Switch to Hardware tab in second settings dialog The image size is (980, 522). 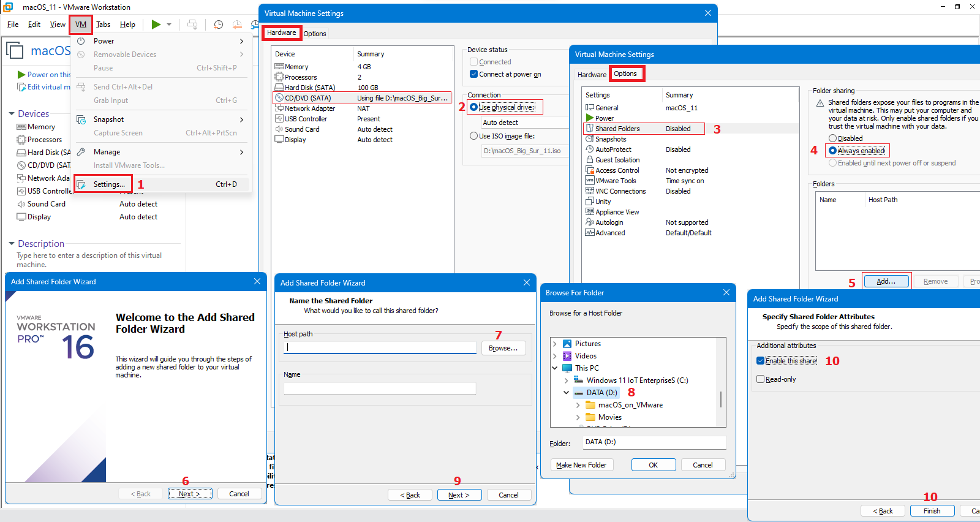click(592, 75)
